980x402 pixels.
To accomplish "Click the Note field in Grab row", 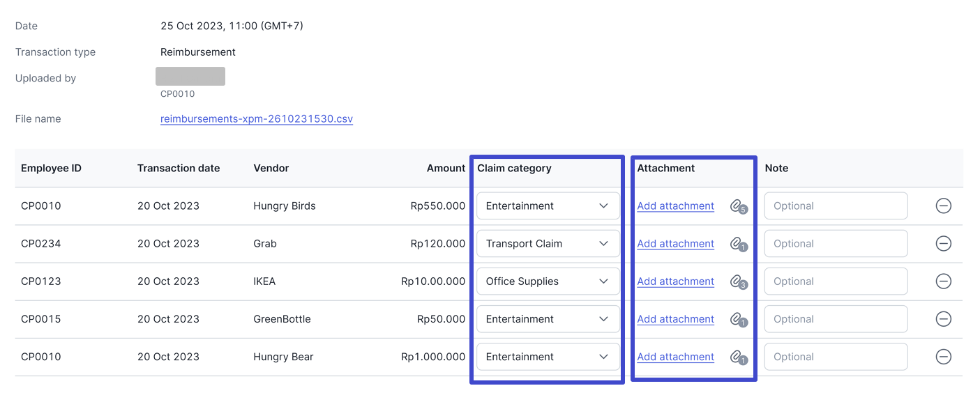I will [836, 244].
